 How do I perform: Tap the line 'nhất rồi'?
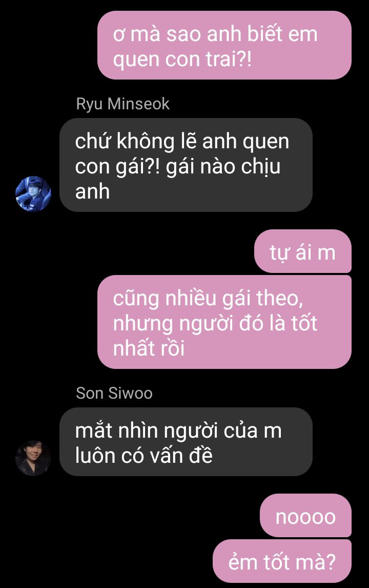point(149,348)
